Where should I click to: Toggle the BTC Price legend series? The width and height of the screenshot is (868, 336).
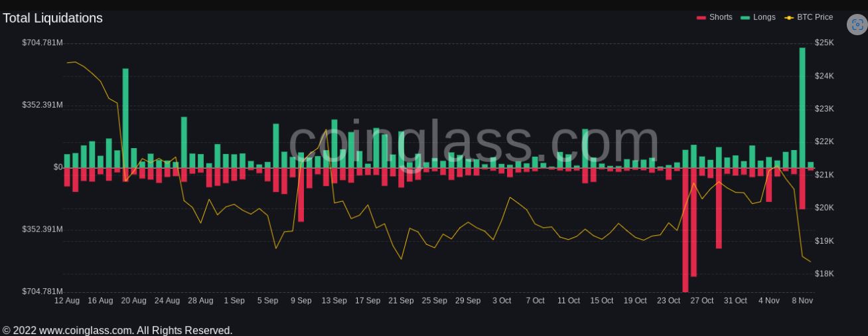click(808, 17)
